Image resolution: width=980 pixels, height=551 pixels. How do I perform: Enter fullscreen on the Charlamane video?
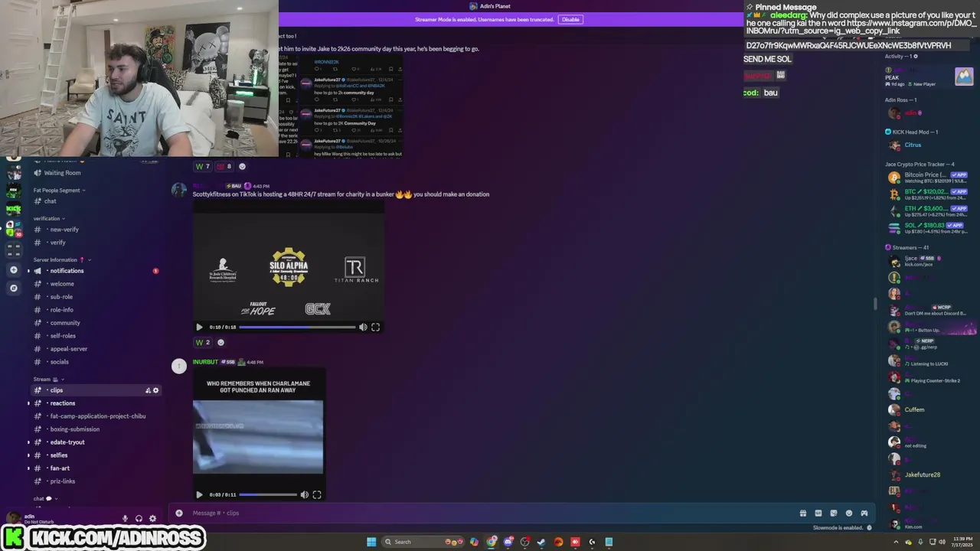pos(317,494)
